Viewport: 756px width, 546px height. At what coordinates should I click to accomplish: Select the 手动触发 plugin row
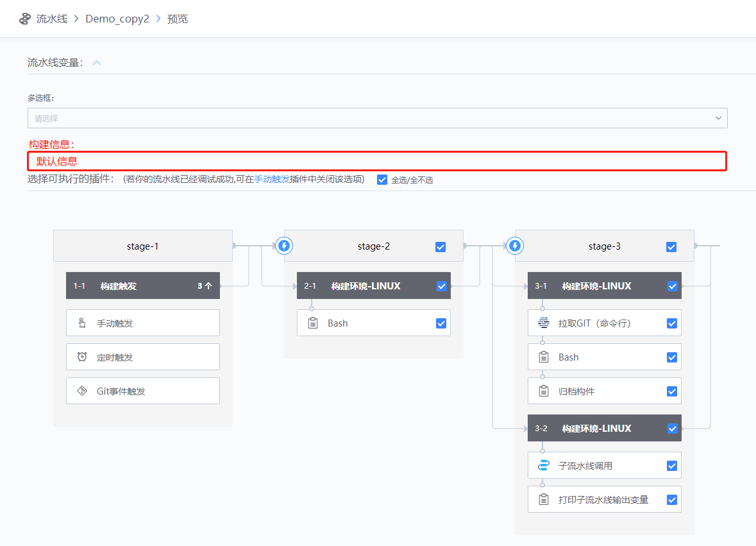143,323
